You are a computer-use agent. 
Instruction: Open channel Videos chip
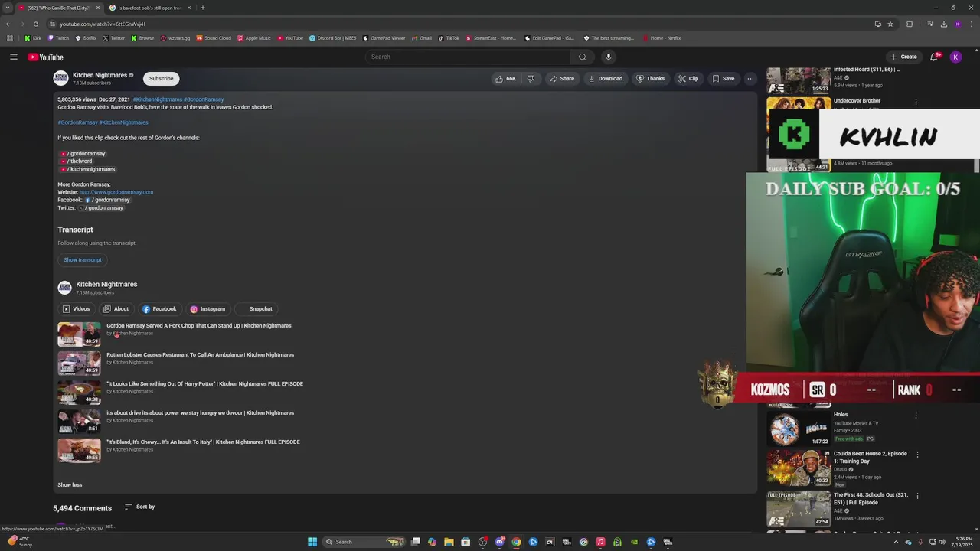76,309
